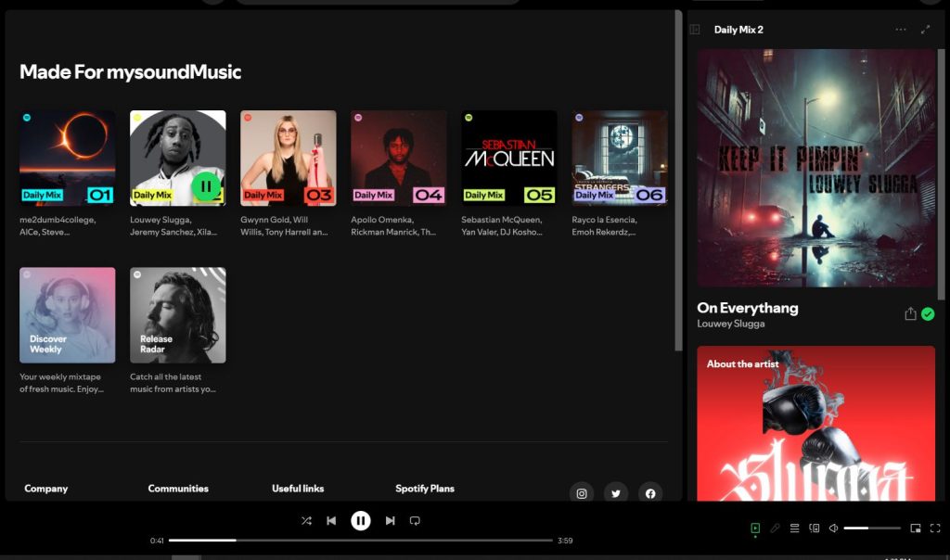The height and width of the screenshot is (560, 950).
Task: Open Spotify's Twitter page
Action: [x=616, y=493]
